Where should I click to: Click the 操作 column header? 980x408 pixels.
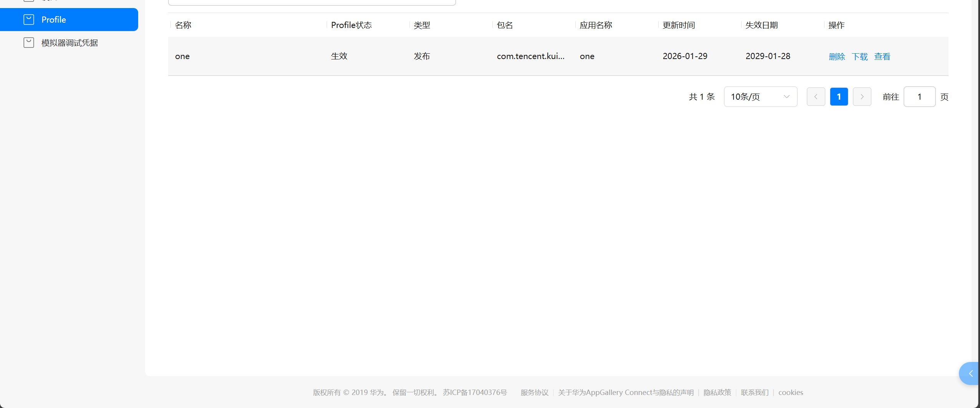[x=836, y=25]
